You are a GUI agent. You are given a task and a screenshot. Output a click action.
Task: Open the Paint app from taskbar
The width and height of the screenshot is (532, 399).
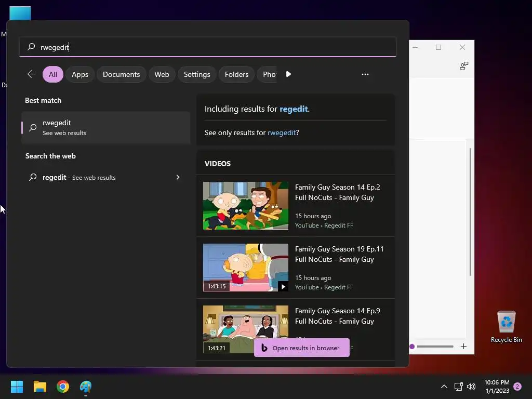(x=86, y=387)
